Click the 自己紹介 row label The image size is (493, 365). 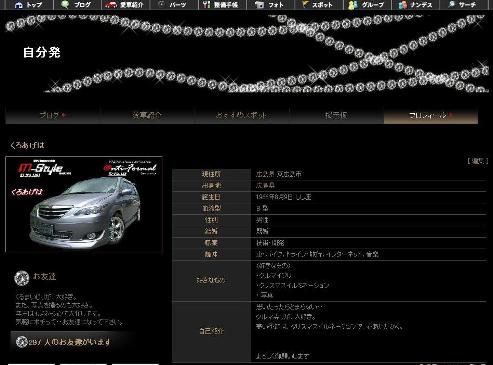(211, 331)
